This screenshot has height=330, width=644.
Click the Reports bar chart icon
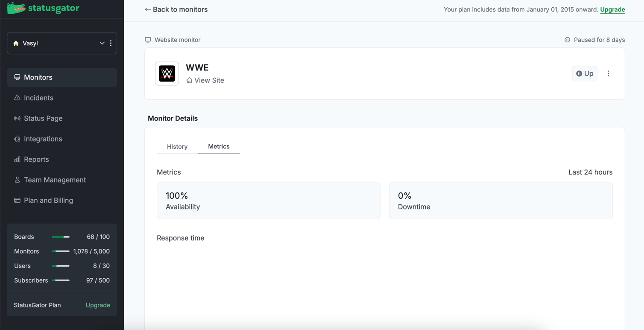click(x=17, y=159)
